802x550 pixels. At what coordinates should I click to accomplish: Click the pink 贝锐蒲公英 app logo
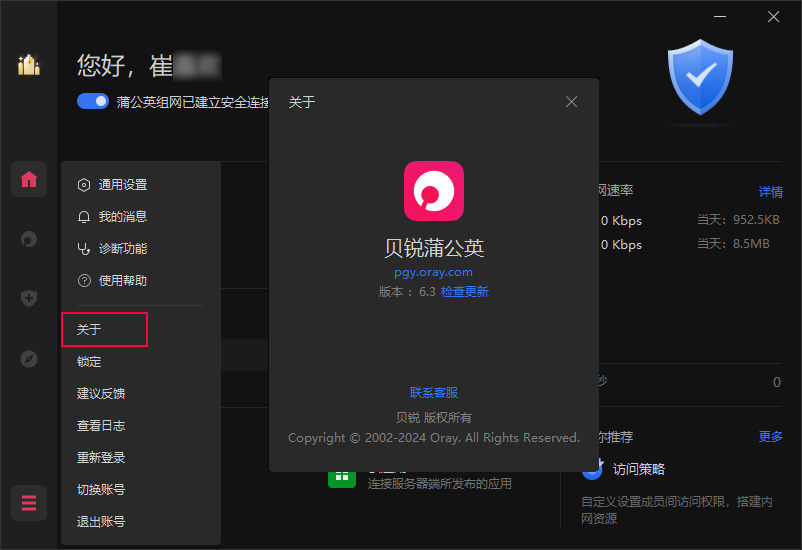(434, 191)
